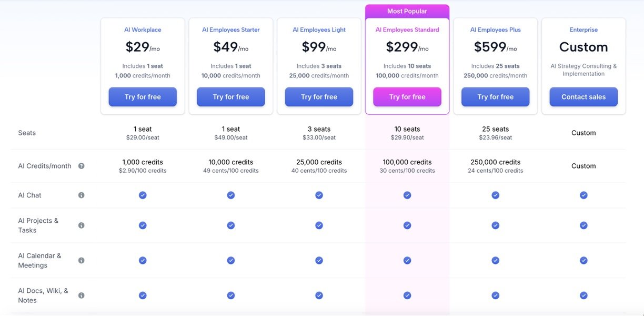Try AI Employees Plus $599 plan for free
644x316 pixels.
495,97
